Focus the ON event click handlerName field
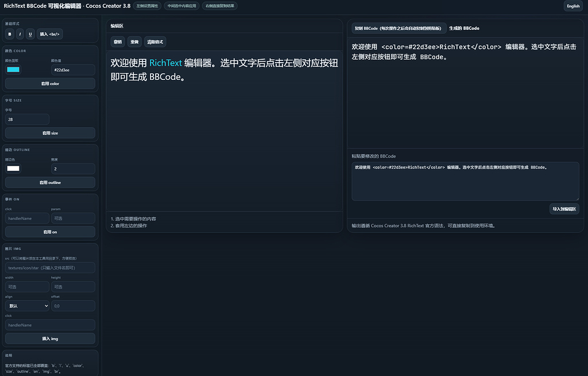This screenshot has height=376, width=588. click(27, 218)
